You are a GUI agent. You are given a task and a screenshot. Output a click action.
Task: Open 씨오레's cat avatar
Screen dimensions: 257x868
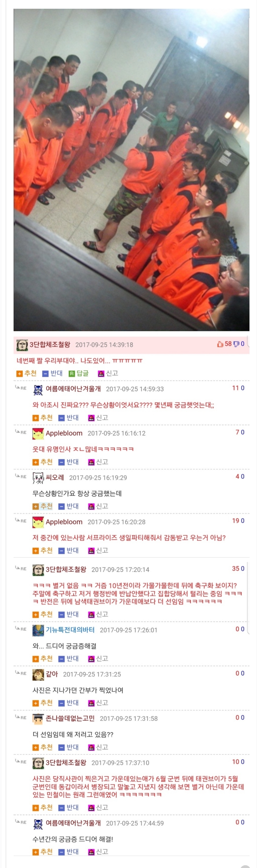point(38,478)
